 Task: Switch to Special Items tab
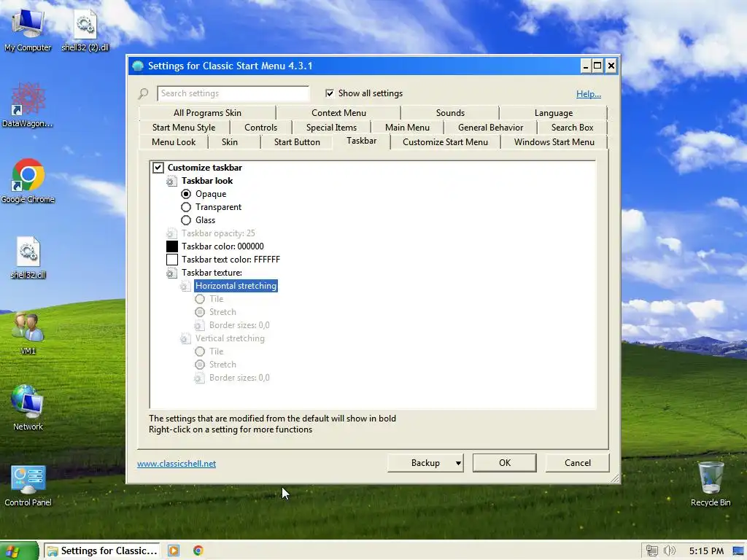coord(332,128)
